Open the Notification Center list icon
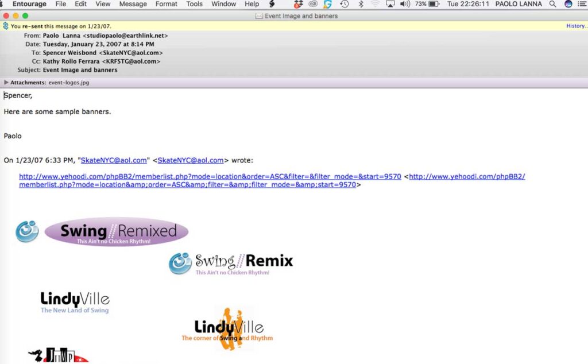Viewport: 588px width, 364px height. 582,4
